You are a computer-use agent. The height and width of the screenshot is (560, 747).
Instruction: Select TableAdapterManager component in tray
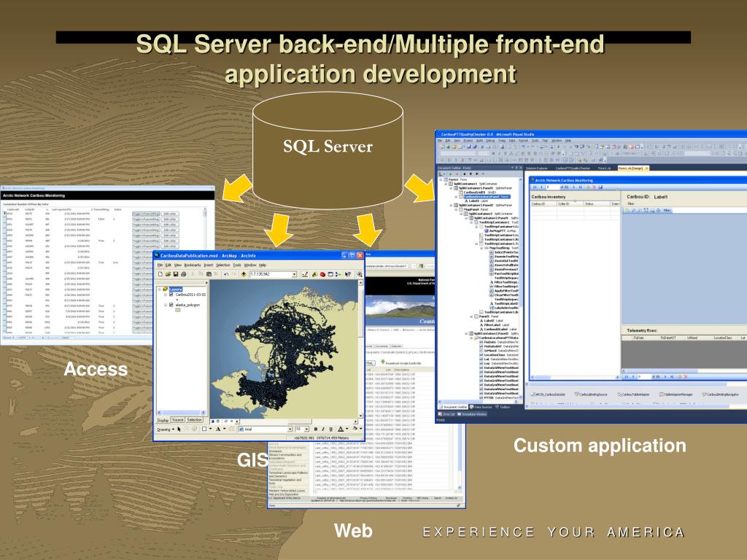point(676,394)
